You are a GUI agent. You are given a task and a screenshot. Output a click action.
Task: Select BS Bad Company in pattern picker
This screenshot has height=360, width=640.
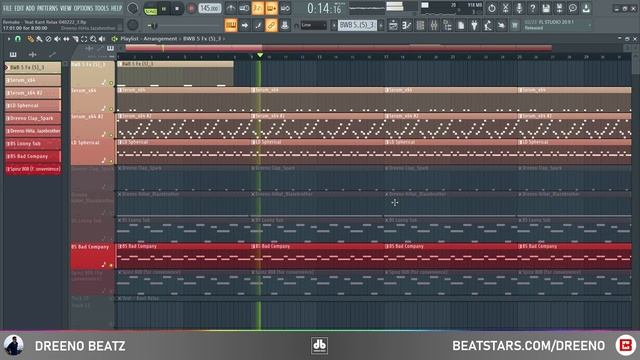33,156
